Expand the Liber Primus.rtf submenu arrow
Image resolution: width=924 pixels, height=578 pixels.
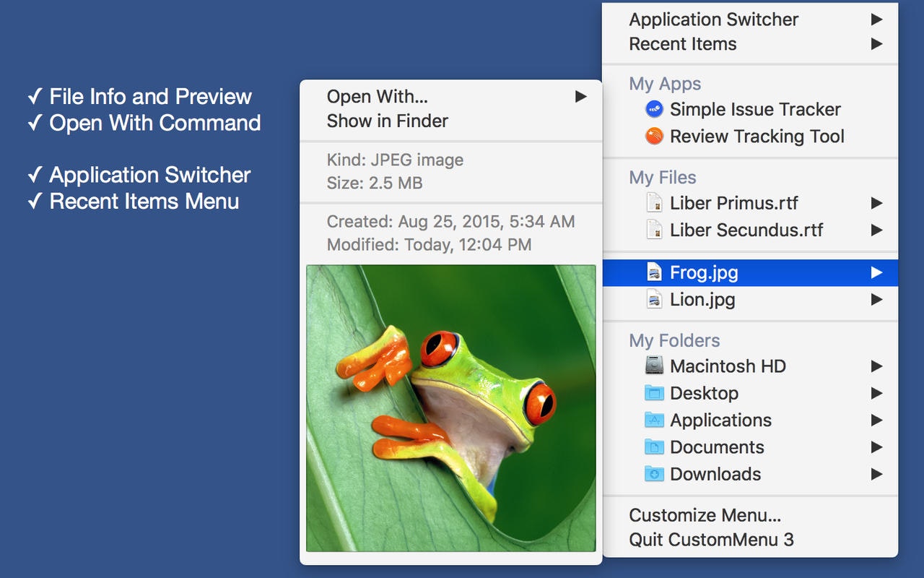[x=876, y=203]
